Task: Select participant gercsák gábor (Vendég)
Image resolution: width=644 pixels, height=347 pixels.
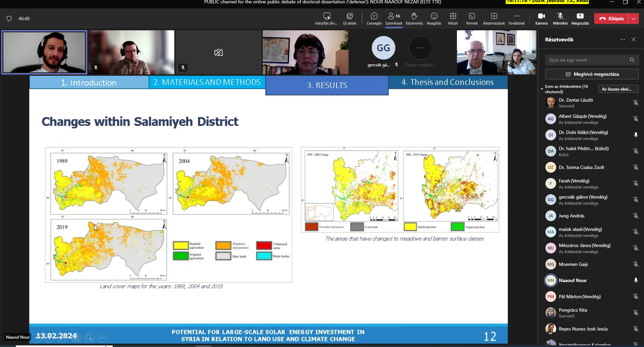Action: (592, 200)
